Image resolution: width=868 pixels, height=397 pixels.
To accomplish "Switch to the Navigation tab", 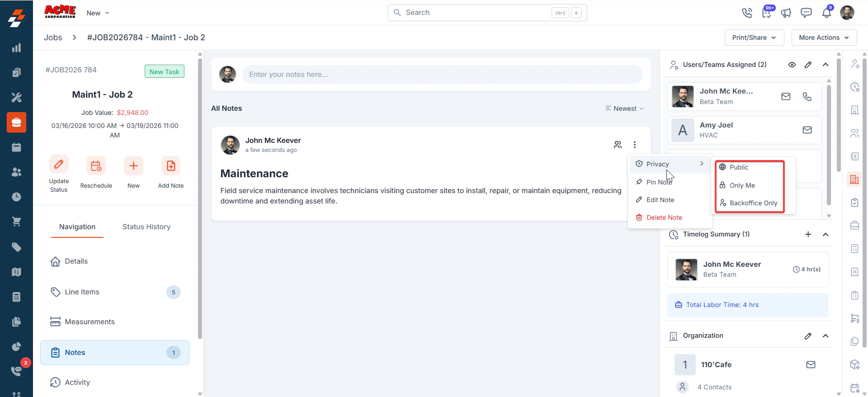I will (x=77, y=227).
